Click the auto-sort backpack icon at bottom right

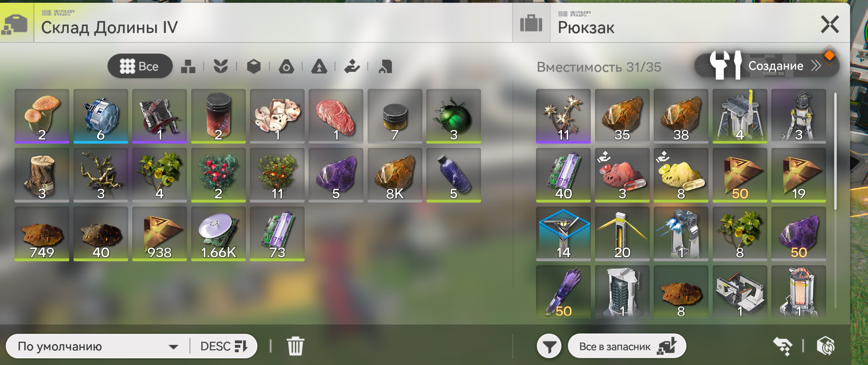coord(826,346)
